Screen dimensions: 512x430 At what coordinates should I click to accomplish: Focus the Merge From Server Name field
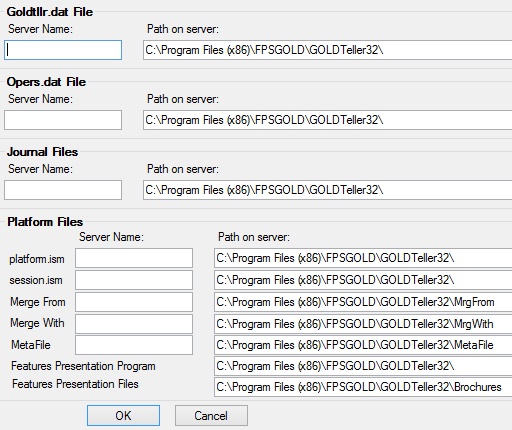point(134,302)
